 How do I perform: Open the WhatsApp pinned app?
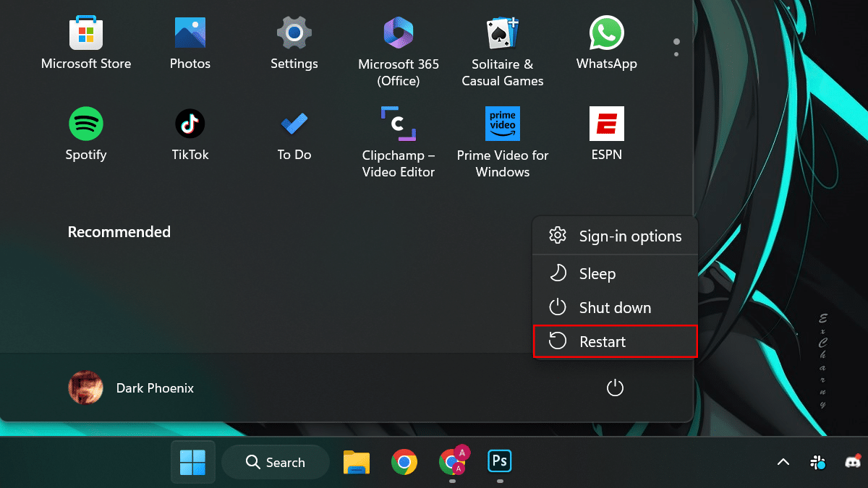(607, 45)
